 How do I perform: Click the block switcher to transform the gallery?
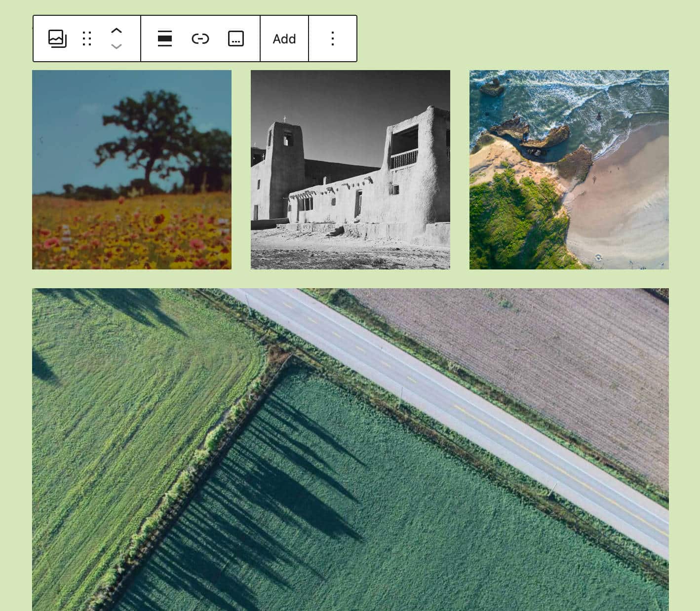tap(58, 38)
